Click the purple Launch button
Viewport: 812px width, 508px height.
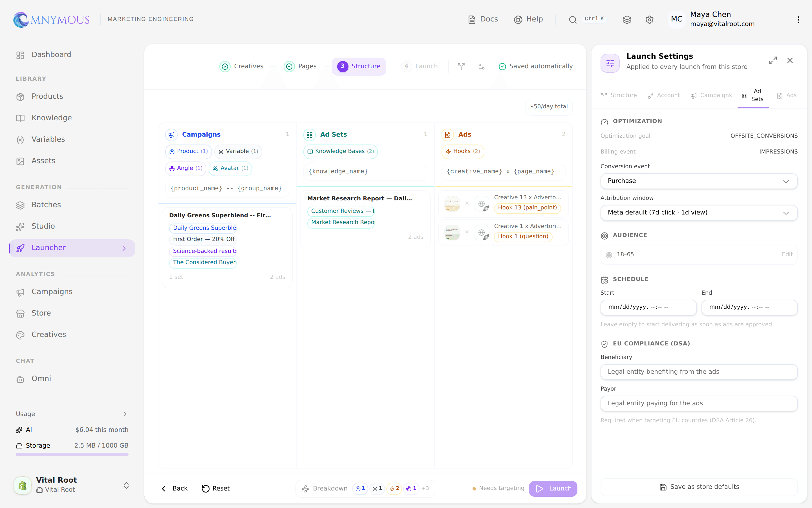coord(553,489)
